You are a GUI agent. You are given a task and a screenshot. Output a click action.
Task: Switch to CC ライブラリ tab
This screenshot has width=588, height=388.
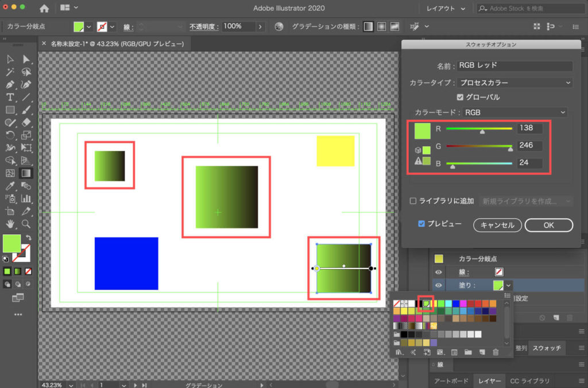point(529,381)
